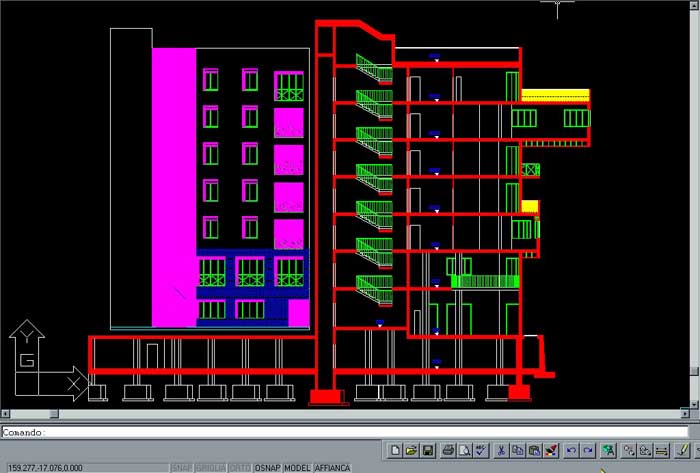Click the Print icon in the toolbar

point(449,451)
